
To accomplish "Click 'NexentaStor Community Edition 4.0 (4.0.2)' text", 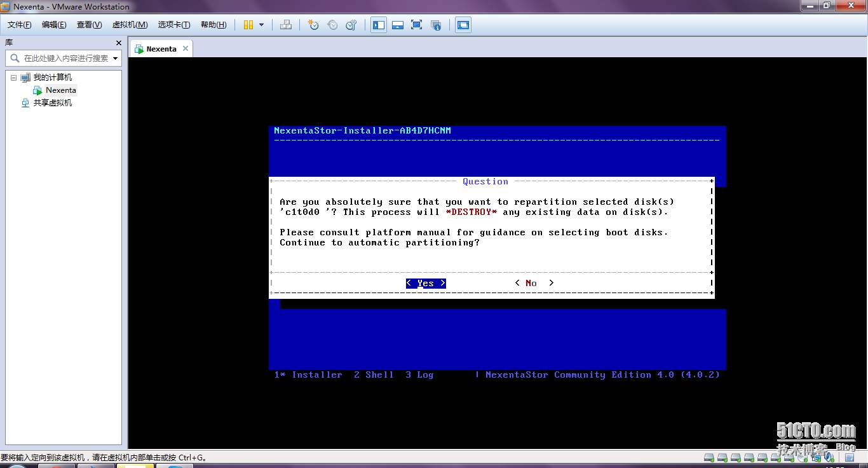I will 602,375.
